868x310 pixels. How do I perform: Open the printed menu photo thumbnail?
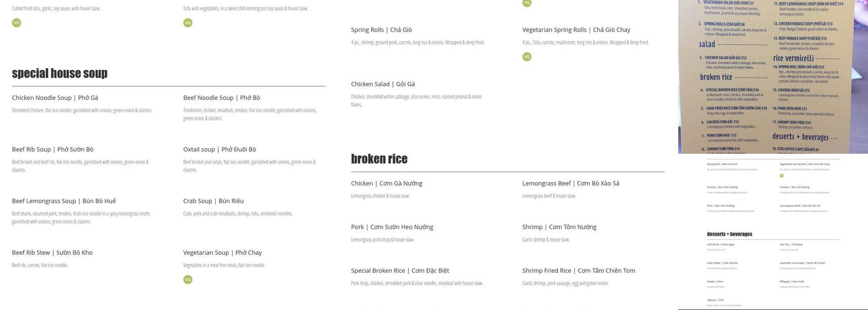point(773,76)
